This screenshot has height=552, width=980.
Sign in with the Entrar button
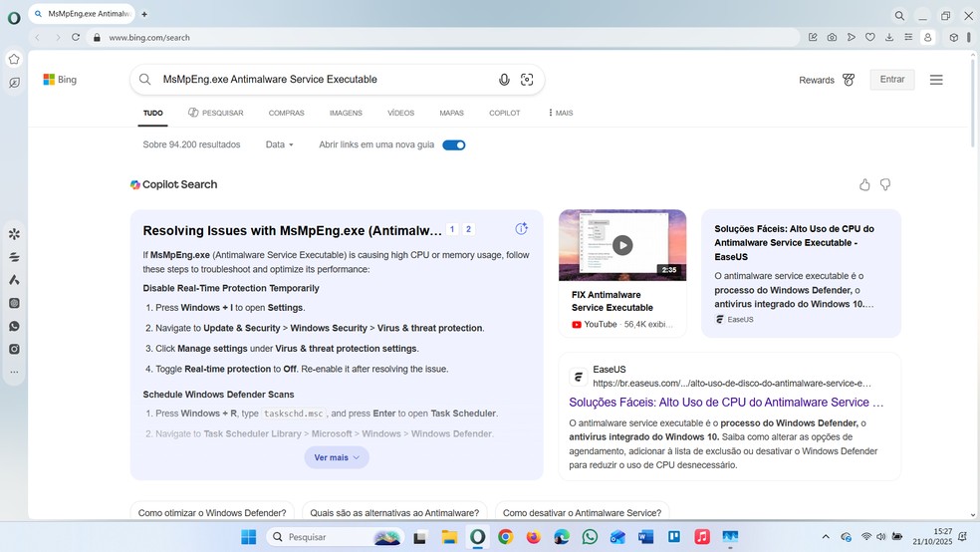892,80
